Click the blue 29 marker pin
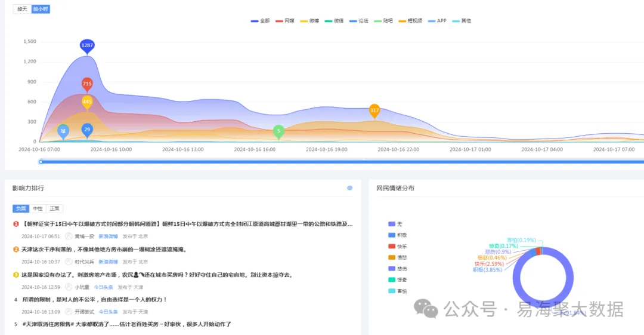Screen dimensions: 644x335 pyautogui.click(x=87, y=130)
